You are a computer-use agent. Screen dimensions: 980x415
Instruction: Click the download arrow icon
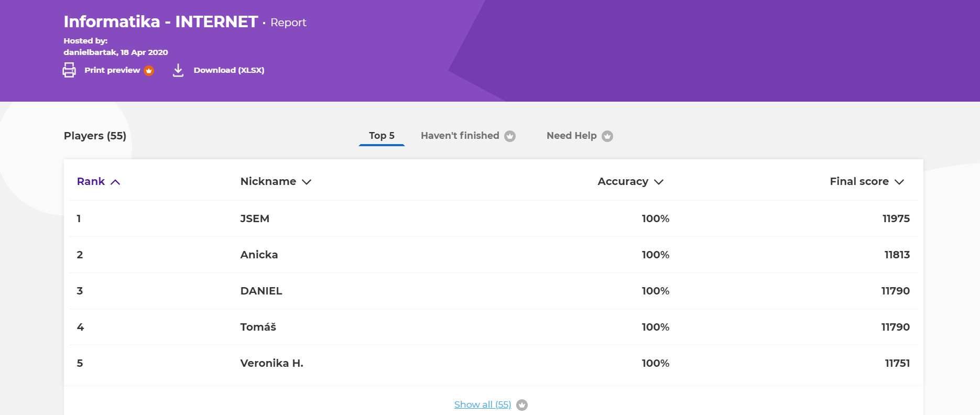[178, 70]
